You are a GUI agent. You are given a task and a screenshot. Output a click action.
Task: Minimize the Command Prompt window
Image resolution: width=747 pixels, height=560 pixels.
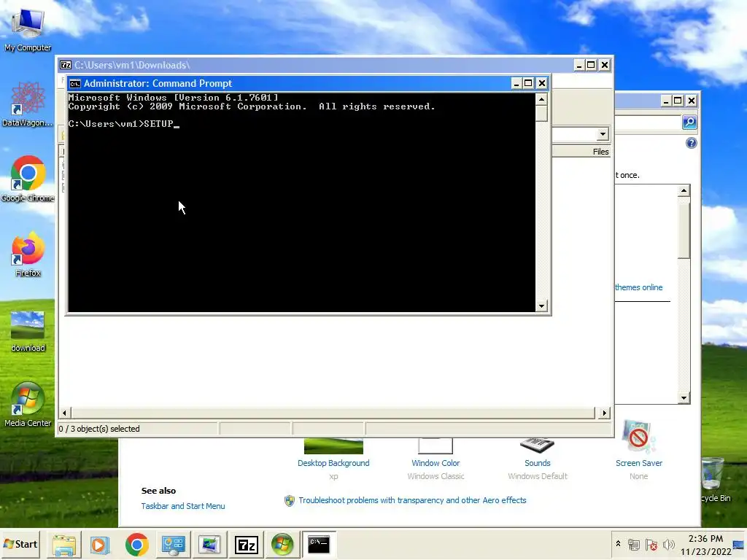click(x=516, y=83)
